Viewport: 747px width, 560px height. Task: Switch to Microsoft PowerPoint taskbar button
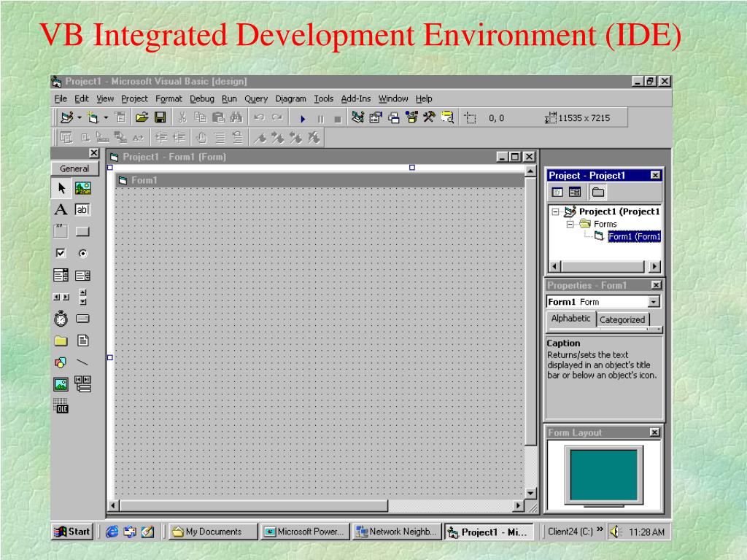[x=306, y=532]
